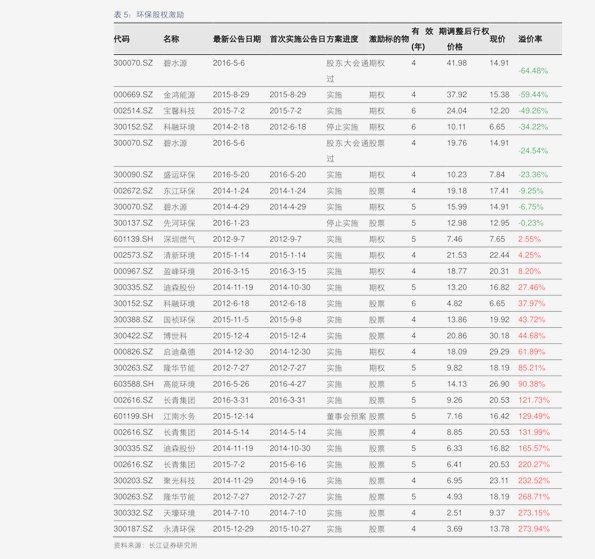Click the '最新公告日期' column header
595x559 pixels.
tap(237, 39)
